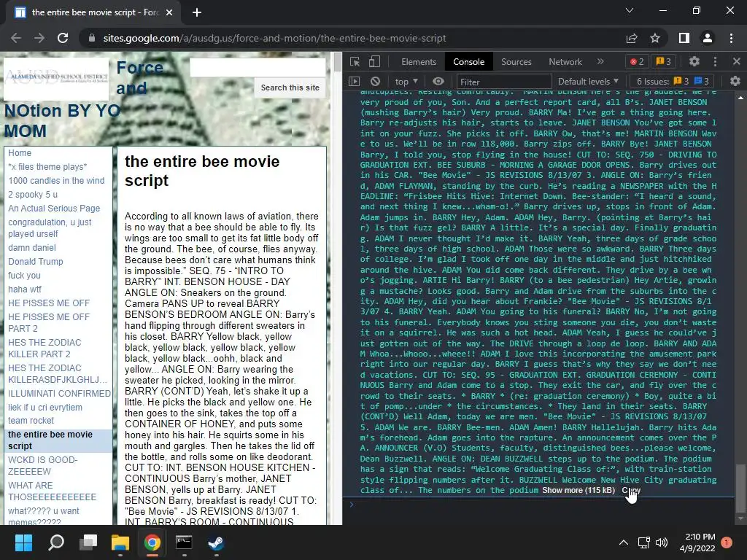Open the Donald Trump link
The width and height of the screenshot is (747, 560).
pos(35,262)
